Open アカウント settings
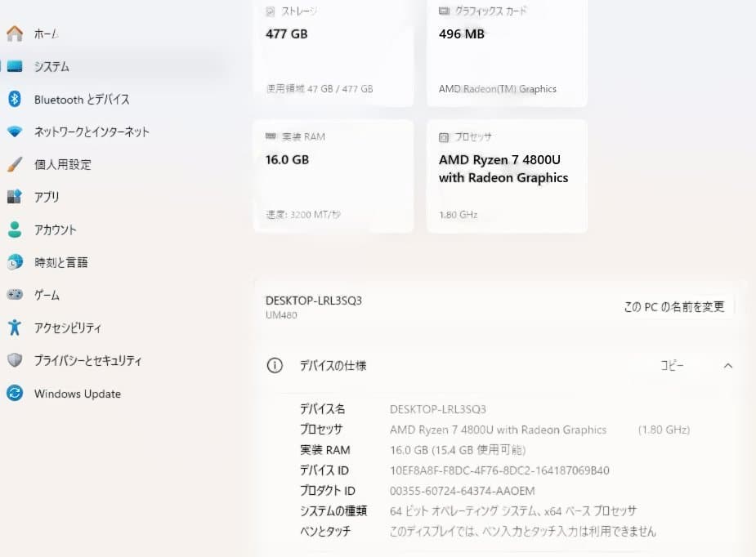This screenshot has width=756, height=557. click(x=54, y=229)
